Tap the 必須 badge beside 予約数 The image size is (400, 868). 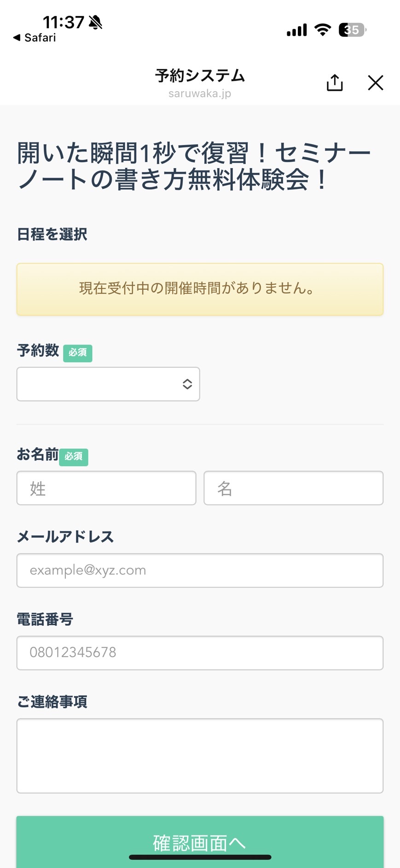(x=78, y=353)
